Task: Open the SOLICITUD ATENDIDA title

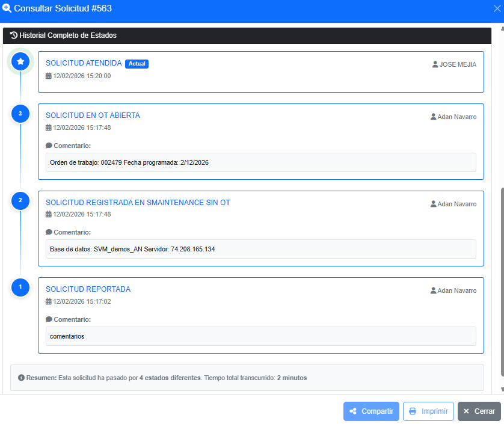Action: pyautogui.click(x=84, y=63)
